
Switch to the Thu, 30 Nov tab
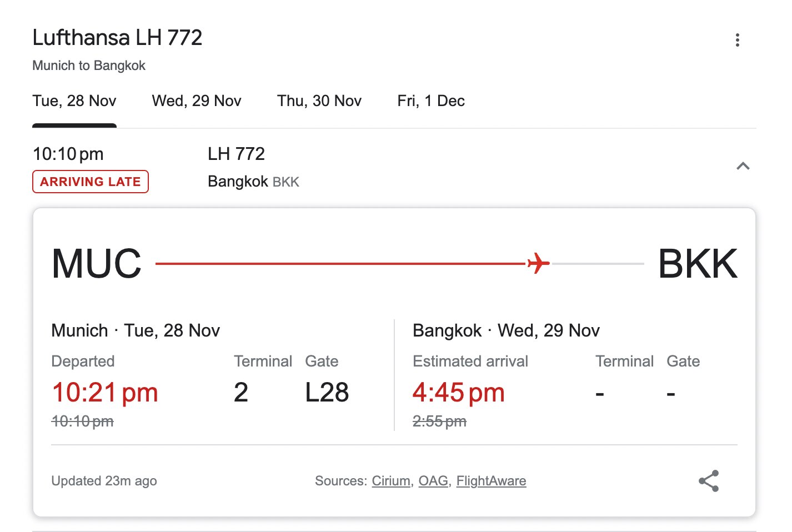tap(319, 101)
